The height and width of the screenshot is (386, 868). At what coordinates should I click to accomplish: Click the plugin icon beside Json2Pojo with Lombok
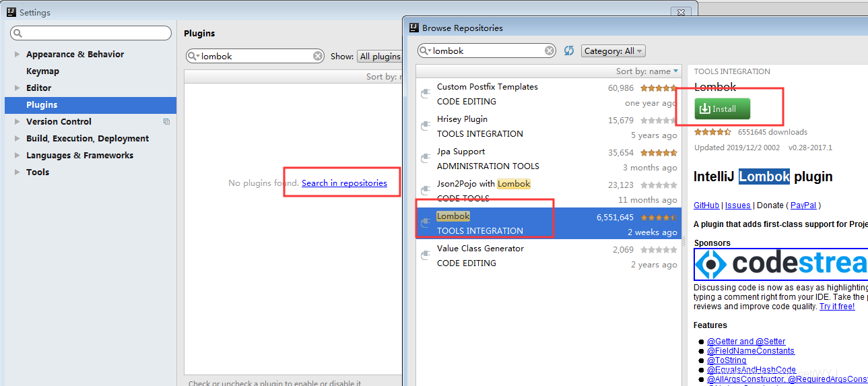[425, 191]
